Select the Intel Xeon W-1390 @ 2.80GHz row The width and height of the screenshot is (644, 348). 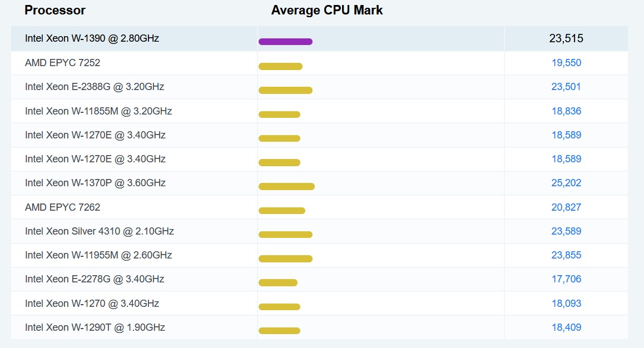[320, 38]
